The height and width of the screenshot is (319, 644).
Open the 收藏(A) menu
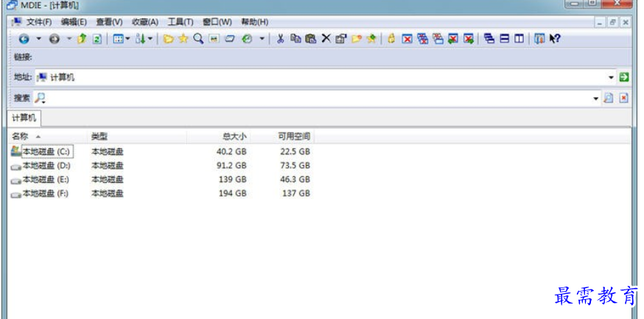(x=144, y=22)
